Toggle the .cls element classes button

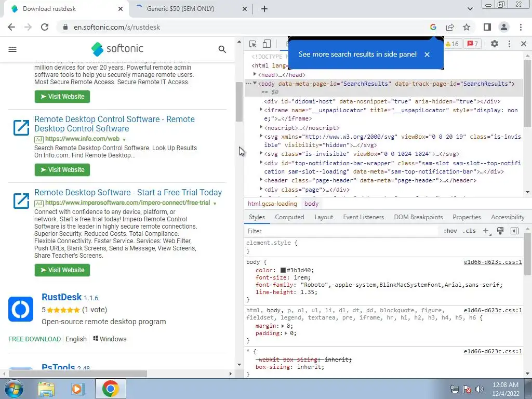tap(469, 231)
